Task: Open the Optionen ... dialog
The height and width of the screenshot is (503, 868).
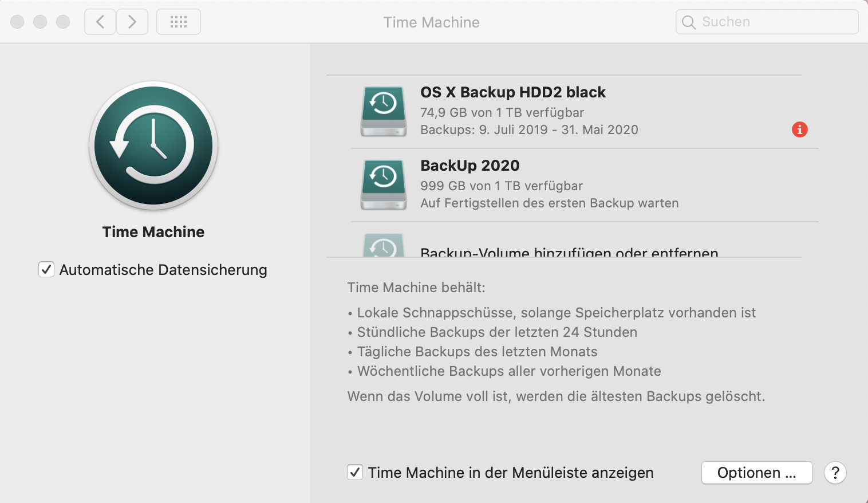Action: tap(756, 473)
